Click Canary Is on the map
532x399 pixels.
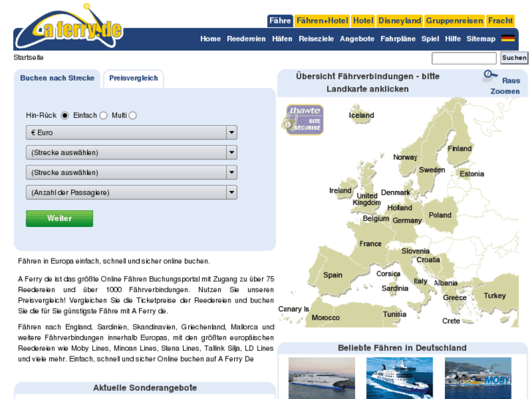click(x=293, y=309)
